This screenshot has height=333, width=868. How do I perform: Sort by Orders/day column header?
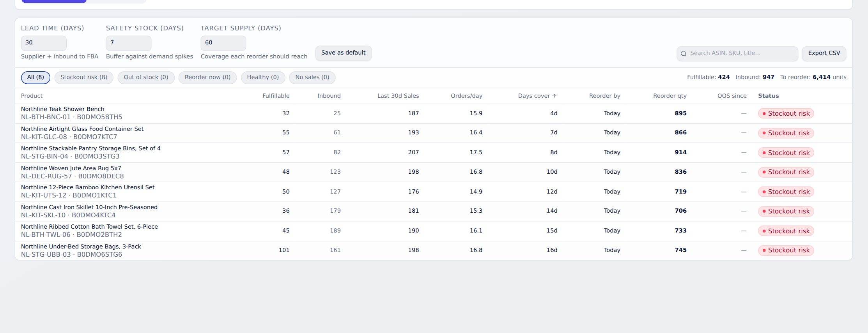click(466, 96)
